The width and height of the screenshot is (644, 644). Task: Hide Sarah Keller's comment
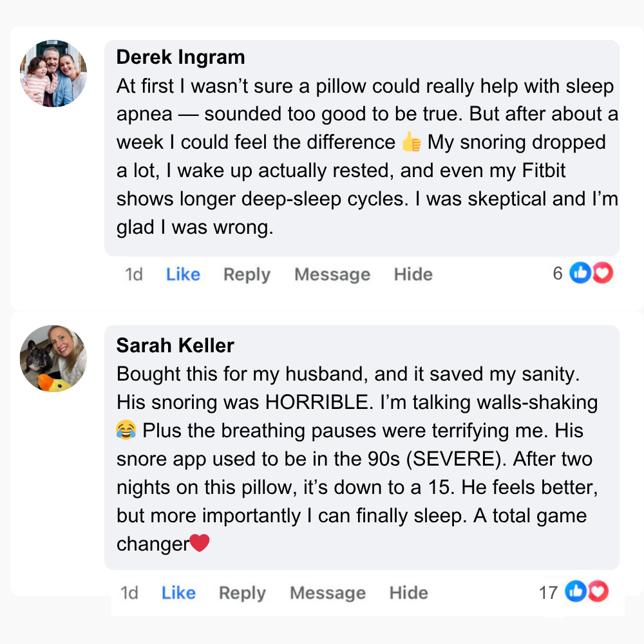(408, 592)
